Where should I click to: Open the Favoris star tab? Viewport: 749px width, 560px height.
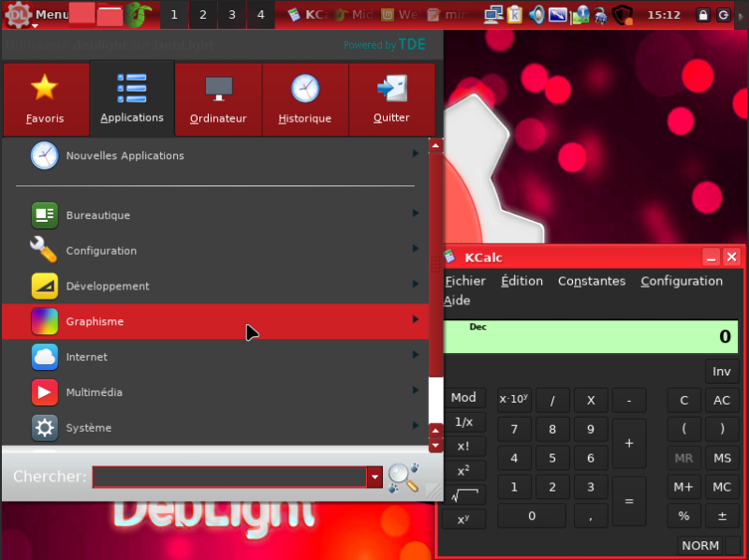pos(45,98)
